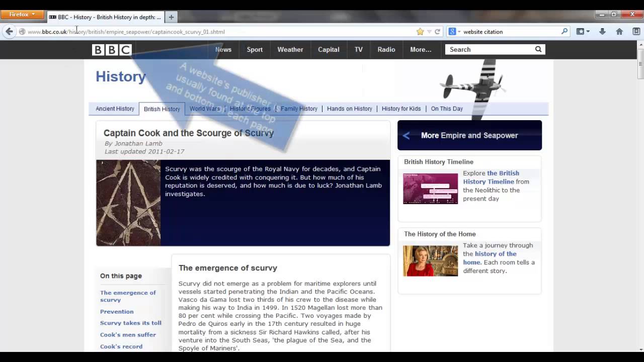Click in the BBC Search field
Image resolution: width=644 pixels, height=362 pixels.
click(x=489, y=49)
